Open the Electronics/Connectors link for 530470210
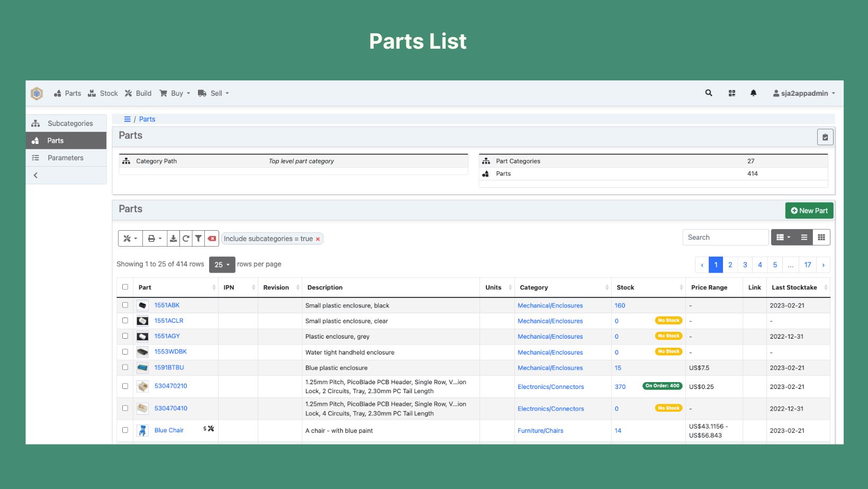This screenshot has width=868, height=489. click(x=550, y=387)
